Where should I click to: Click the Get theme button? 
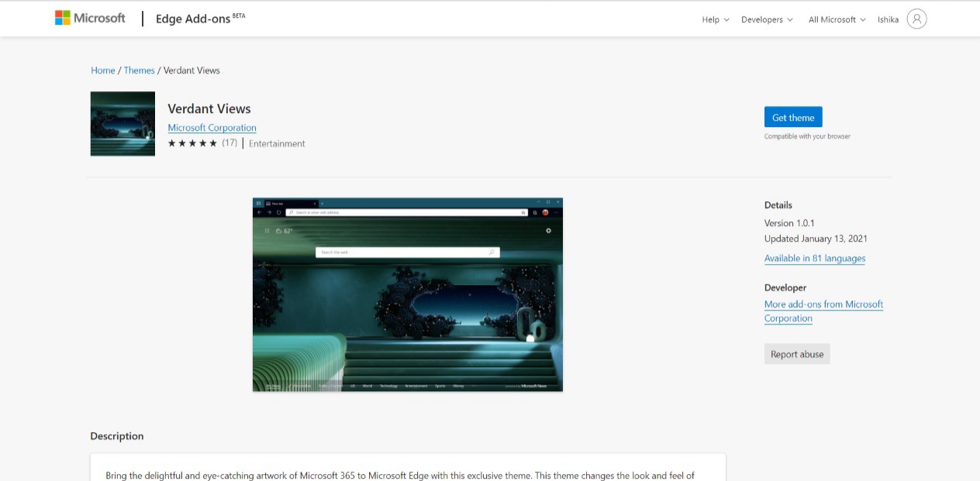pos(793,117)
